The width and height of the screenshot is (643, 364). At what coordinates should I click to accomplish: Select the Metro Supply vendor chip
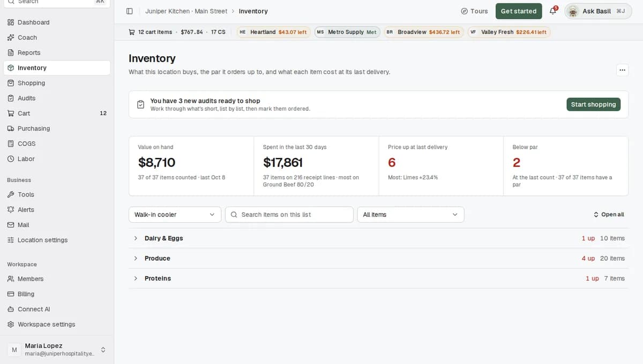click(347, 32)
